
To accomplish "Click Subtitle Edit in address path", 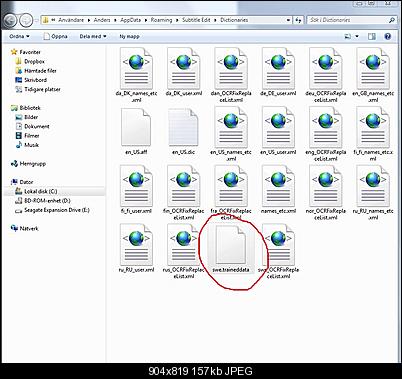I will pos(196,20).
